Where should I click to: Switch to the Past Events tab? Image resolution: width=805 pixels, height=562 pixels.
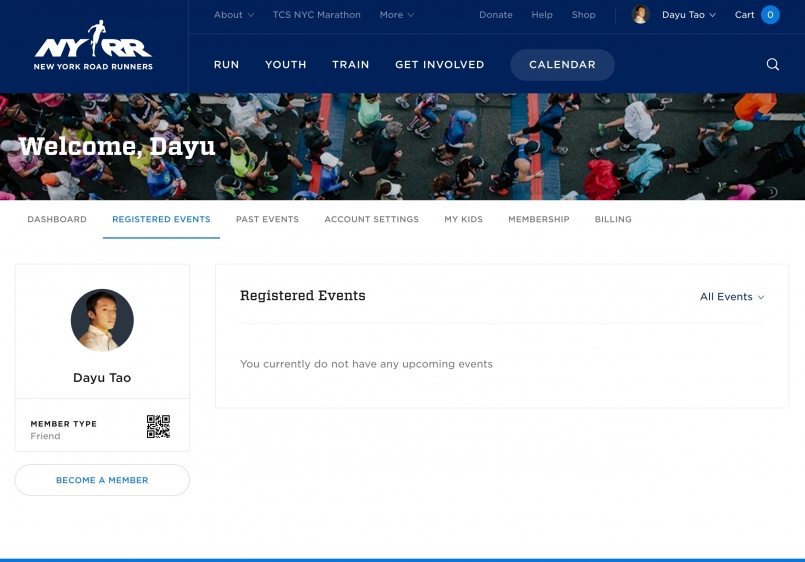point(267,219)
